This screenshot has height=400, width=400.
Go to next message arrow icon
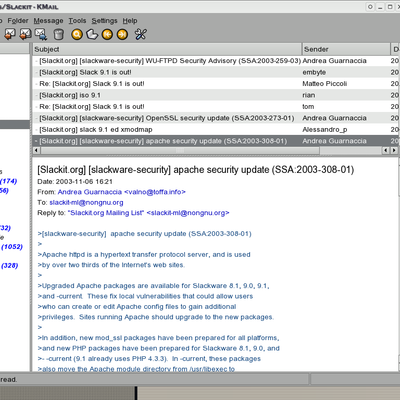tap(122, 34)
